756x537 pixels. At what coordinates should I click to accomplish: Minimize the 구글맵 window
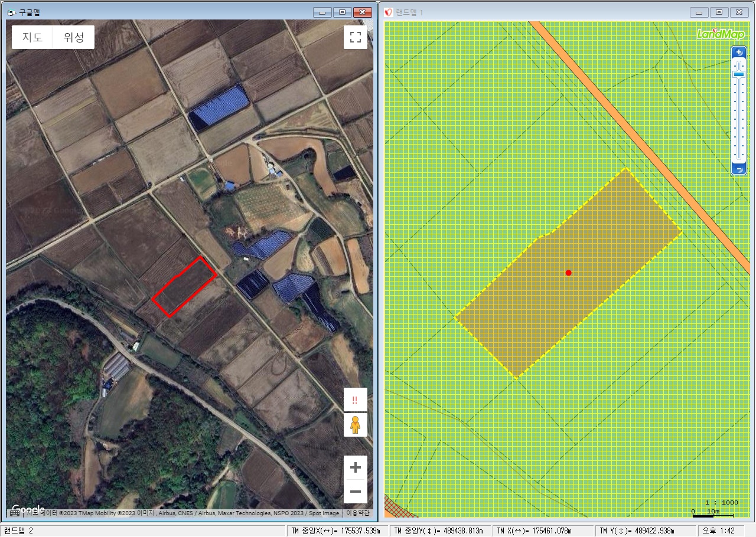coord(322,12)
